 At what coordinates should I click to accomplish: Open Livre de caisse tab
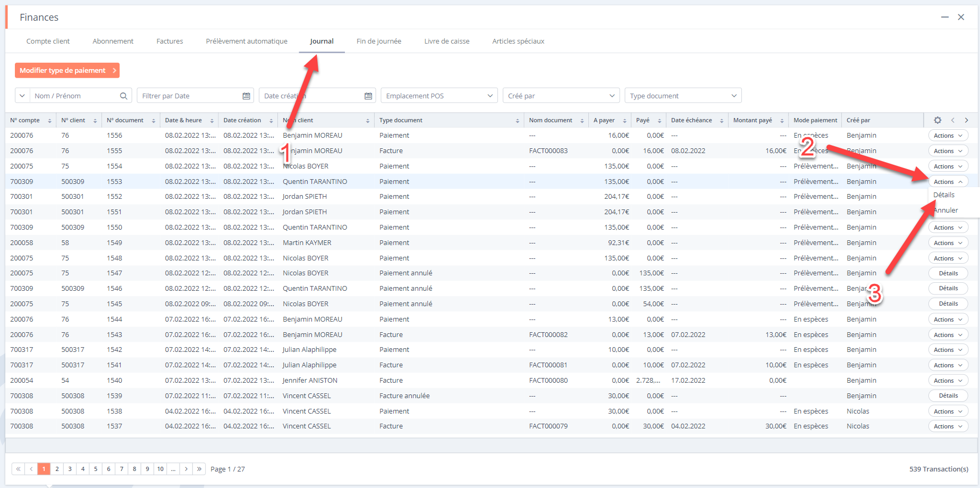pos(447,41)
